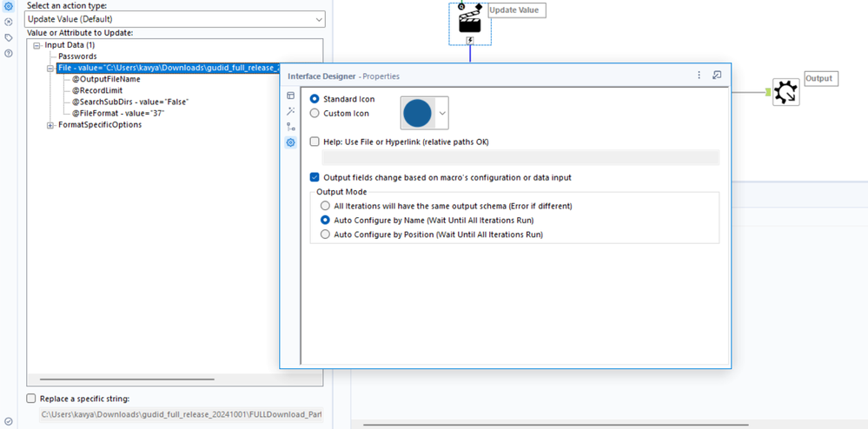This screenshot has width=868, height=429.
Task: Click the replace string path input field
Action: (x=181, y=414)
